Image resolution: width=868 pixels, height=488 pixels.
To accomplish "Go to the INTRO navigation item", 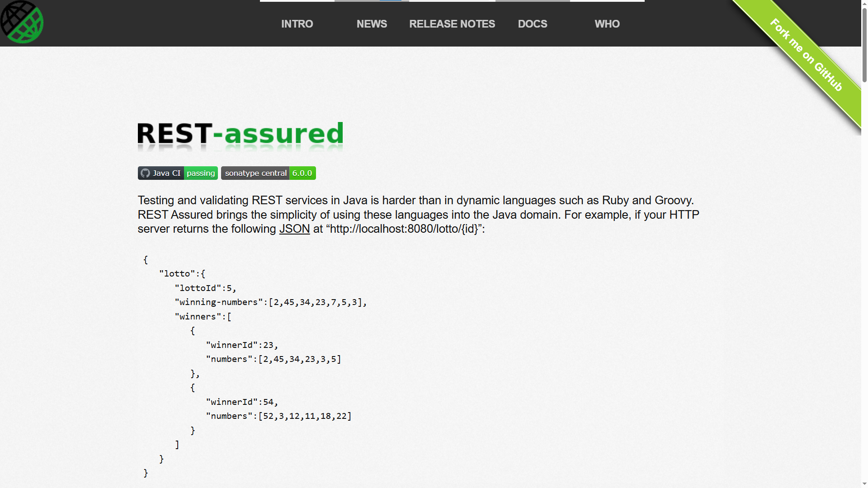I will click(x=297, y=24).
